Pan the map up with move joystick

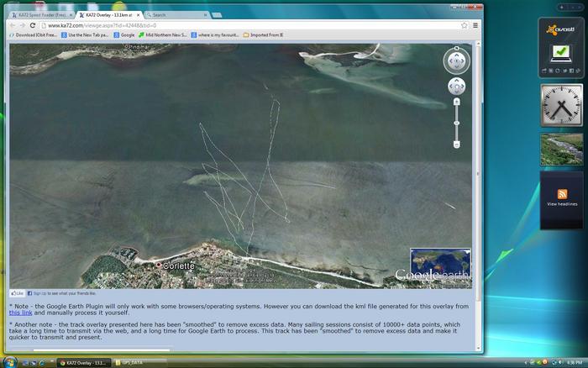coord(457,81)
